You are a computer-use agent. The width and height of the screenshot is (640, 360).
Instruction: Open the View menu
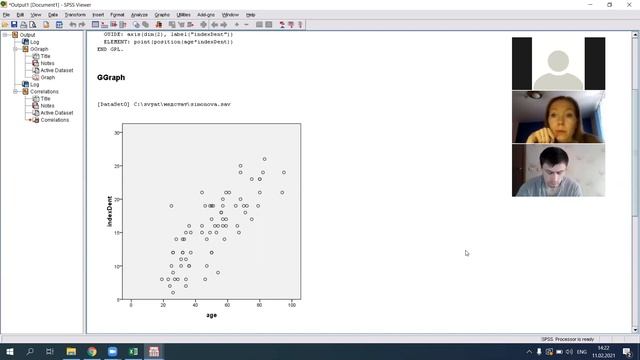pos(36,15)
